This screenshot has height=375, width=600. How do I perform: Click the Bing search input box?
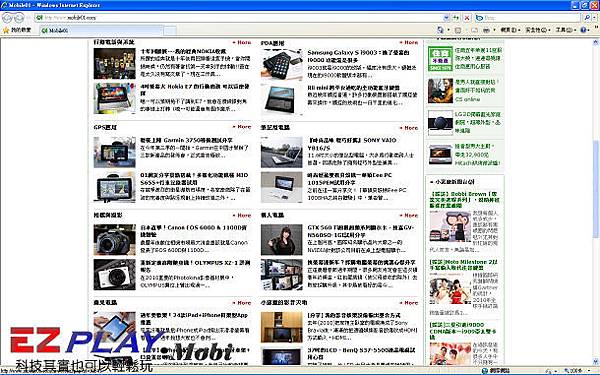click(x=532, y=18)
